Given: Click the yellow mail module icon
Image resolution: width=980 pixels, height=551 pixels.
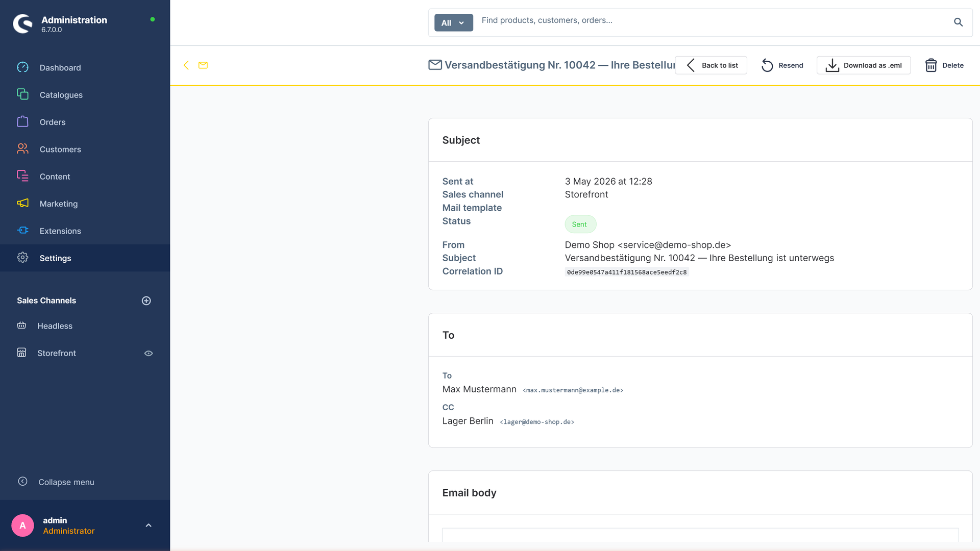Looking at the screenshot, I should (203, 65).
